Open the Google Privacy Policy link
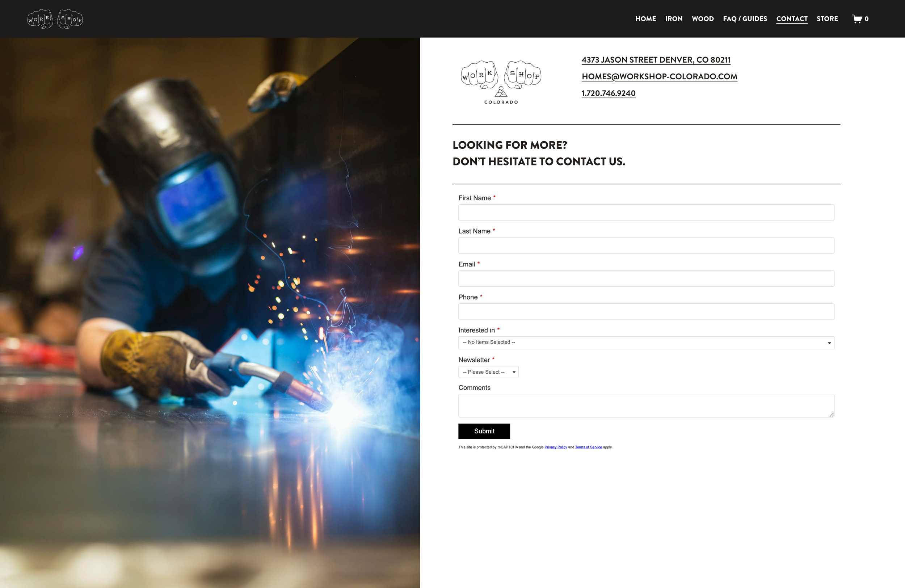This screenshot has width=905, height=588. coord(555,447)
